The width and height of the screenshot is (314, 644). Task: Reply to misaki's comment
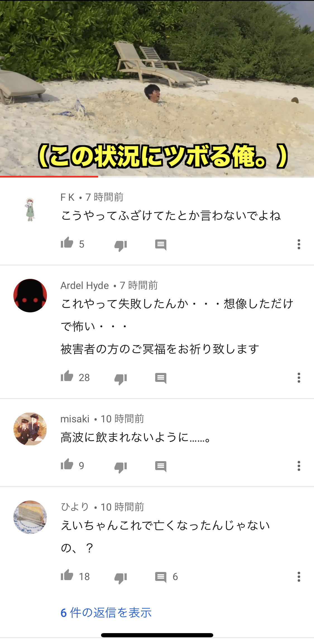point(161,466)
